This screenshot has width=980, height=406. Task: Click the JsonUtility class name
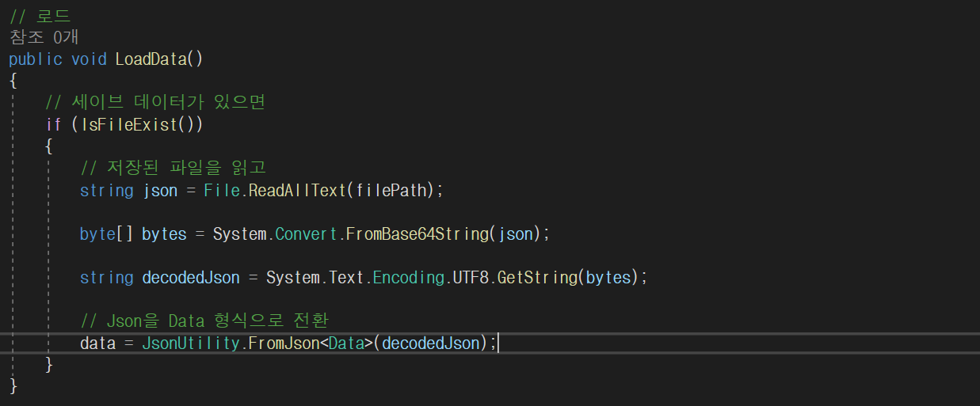coord(190,343)
